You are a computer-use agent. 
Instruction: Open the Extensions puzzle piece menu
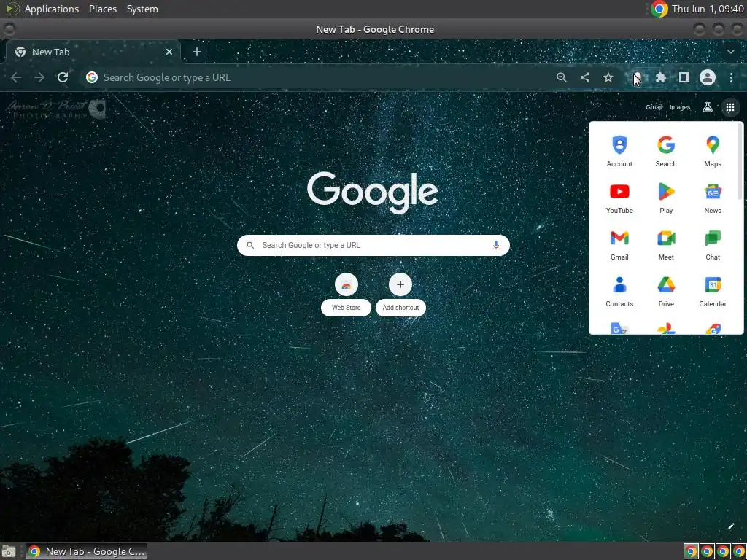[x=661, y=77]
